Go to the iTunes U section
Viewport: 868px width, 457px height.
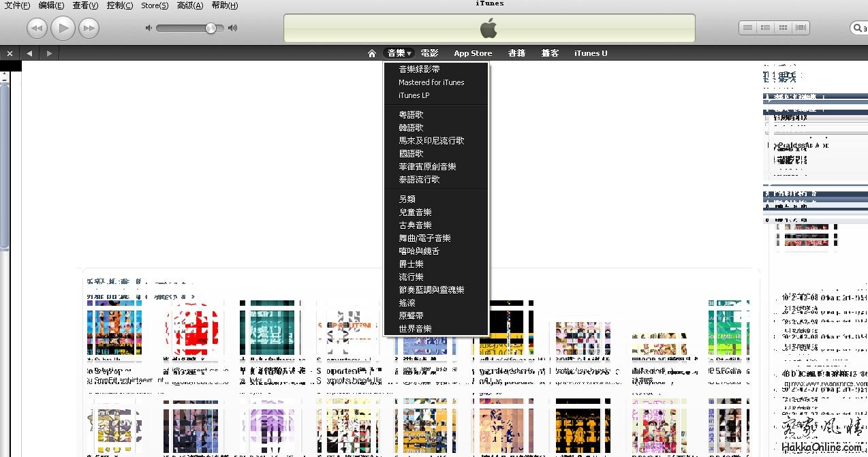(591, 53)
